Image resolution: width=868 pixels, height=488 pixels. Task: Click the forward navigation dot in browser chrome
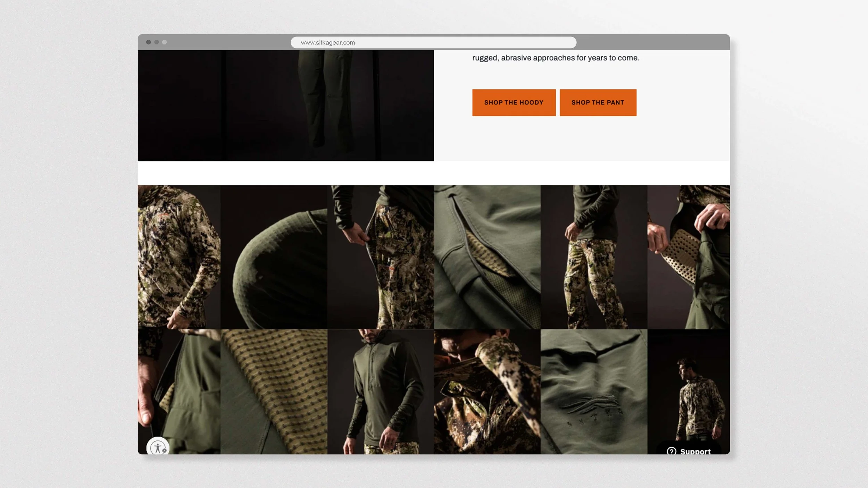click(x=157, y=42)
